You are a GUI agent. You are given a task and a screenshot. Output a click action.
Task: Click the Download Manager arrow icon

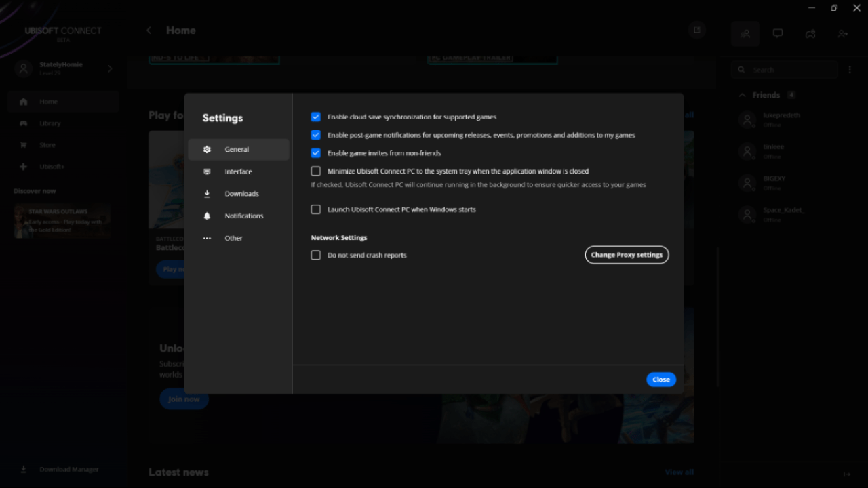point(24,469)
